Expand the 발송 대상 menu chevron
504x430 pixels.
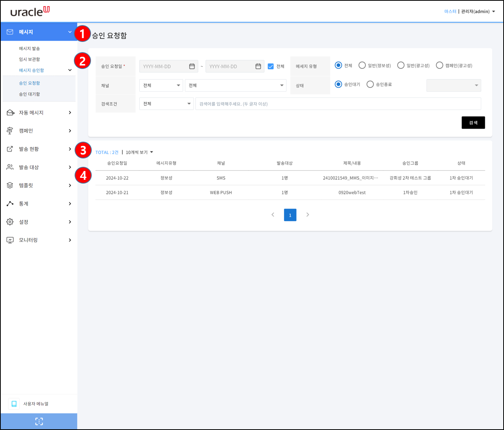pos(70,167)
